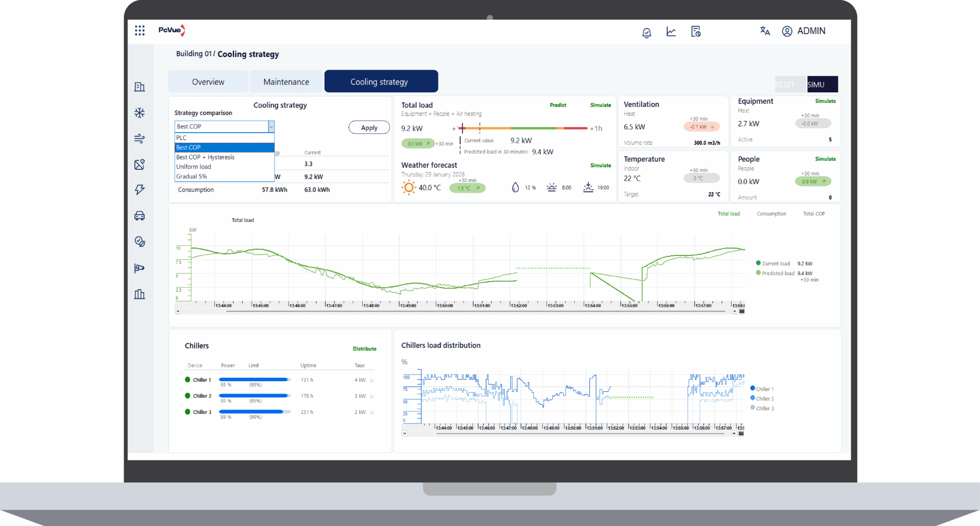Toggle the SIMU mode button
980x526 pixels.
pos(822,85)
